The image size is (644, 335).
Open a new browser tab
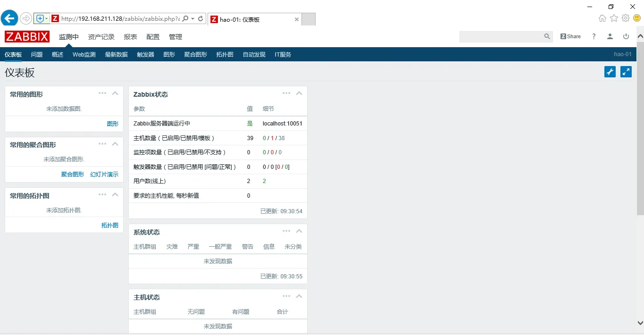(x=309, y=19)
